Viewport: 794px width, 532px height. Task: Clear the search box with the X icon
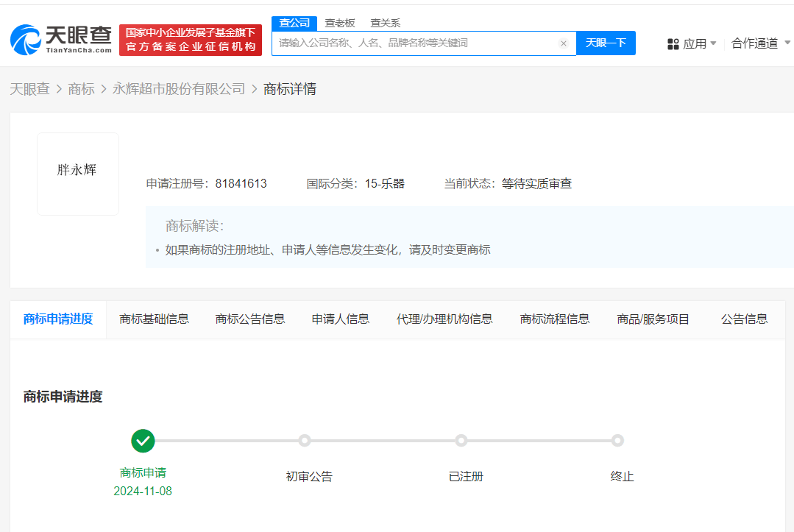(564, 43)
